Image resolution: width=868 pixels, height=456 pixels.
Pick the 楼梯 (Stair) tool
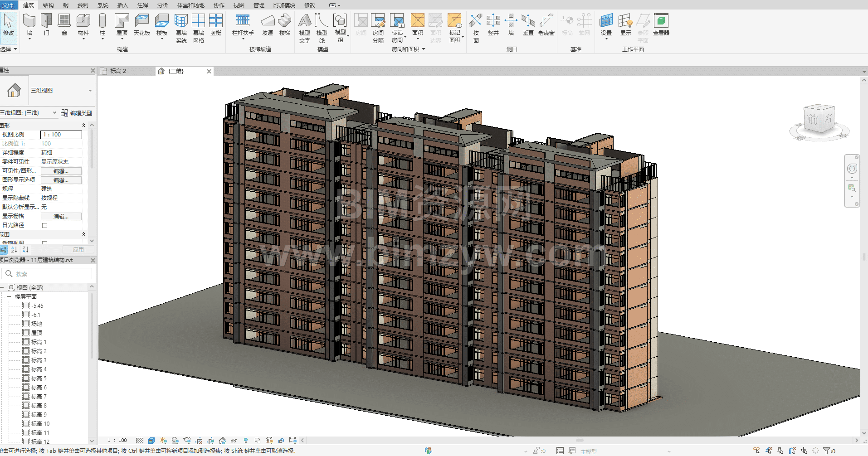tap(285, 25)
